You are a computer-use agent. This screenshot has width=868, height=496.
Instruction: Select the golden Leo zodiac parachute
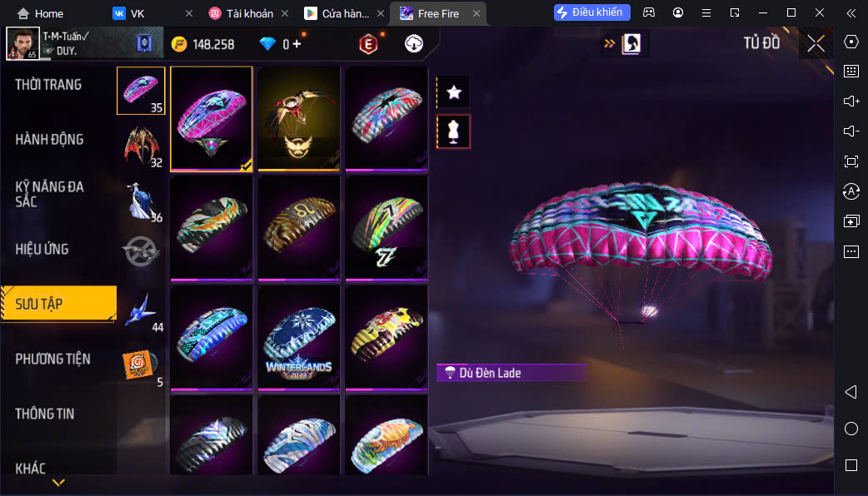299,228
